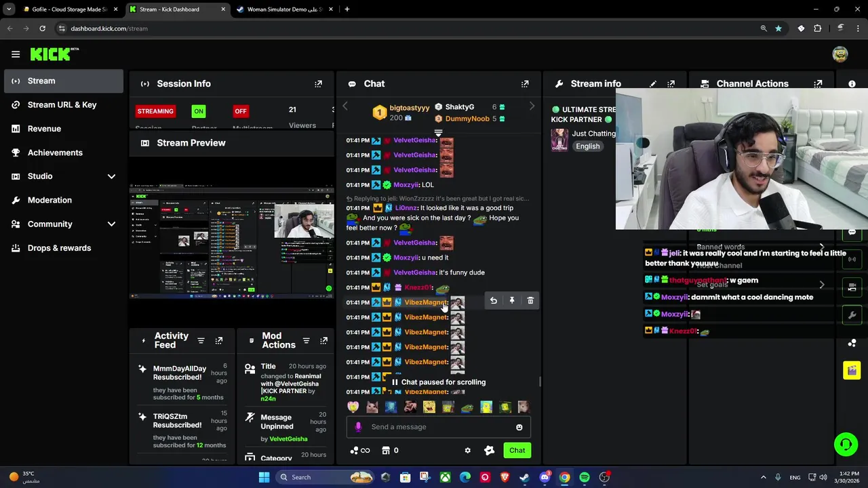Click bigtoastyyy on the leaderboard

click(410, 108)
